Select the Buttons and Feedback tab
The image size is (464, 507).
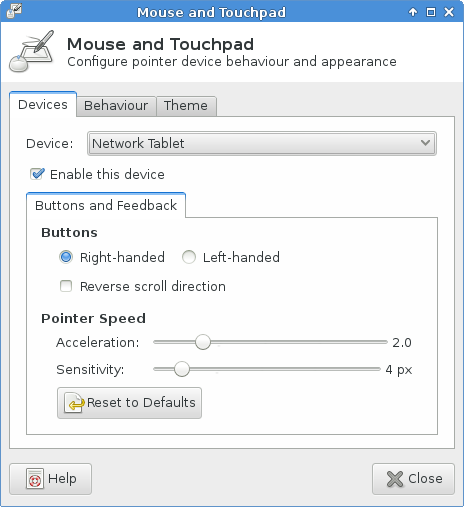coord(106,205)
